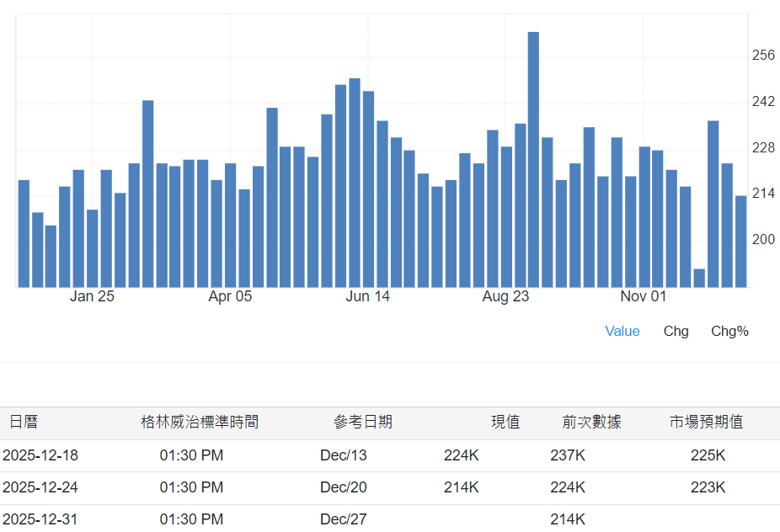Click the 市場預期值 column header
The height and width of the screenshot is (532, 780).
tap(708, 422)
